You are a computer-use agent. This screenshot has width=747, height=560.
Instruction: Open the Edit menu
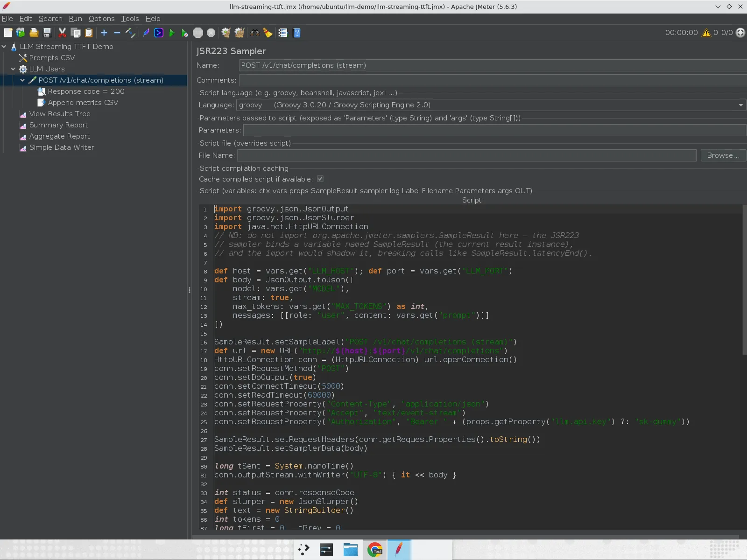point(25,19)
